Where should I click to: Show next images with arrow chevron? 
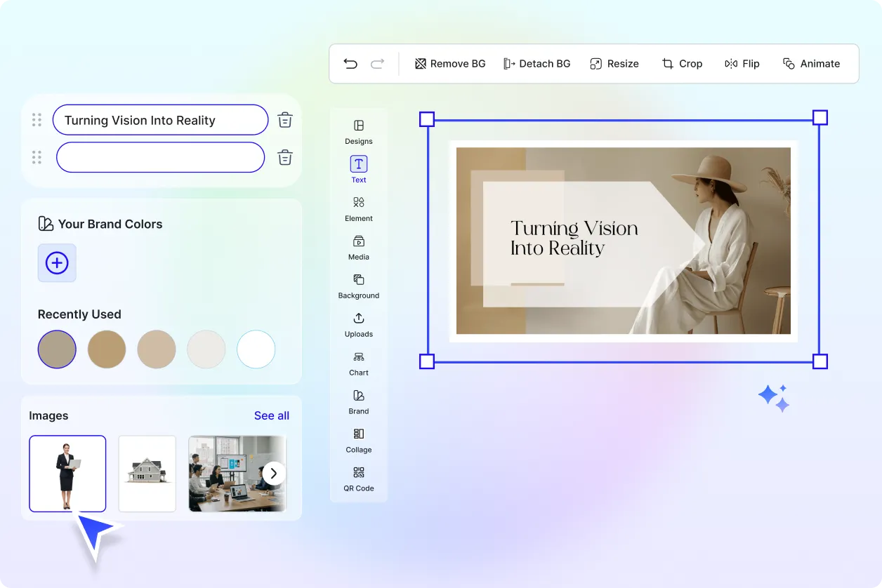coord(274,474)
